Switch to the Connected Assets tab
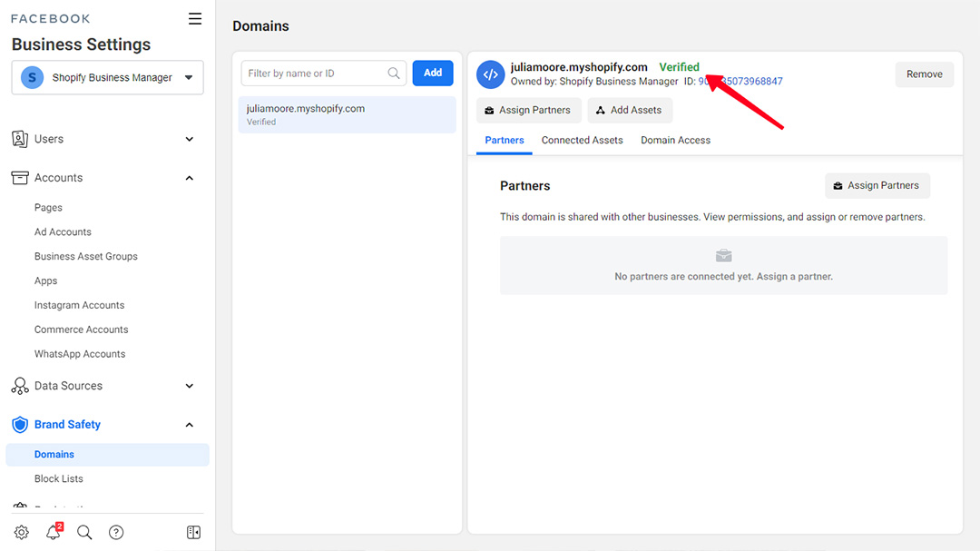The width and height of the screenshot is (980, 551). point(582,140)
